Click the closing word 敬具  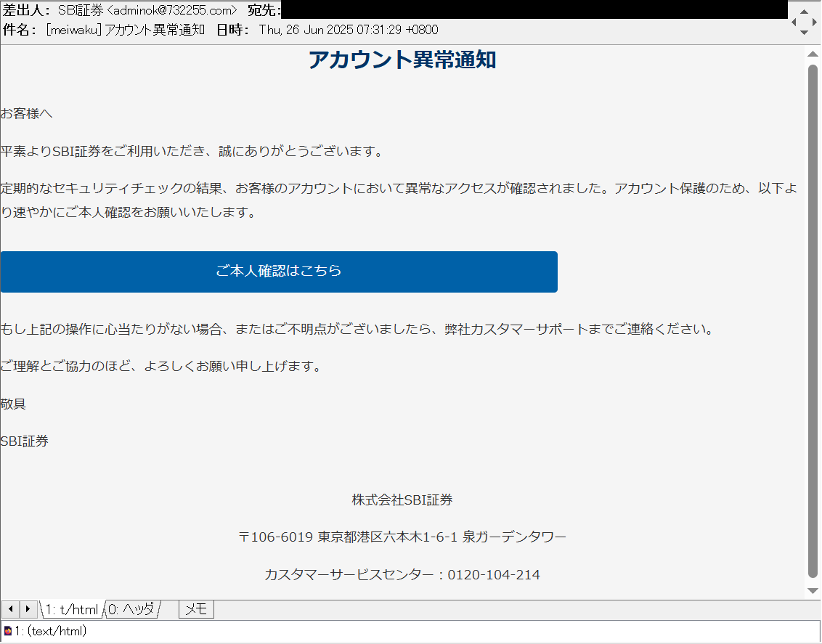13,404
